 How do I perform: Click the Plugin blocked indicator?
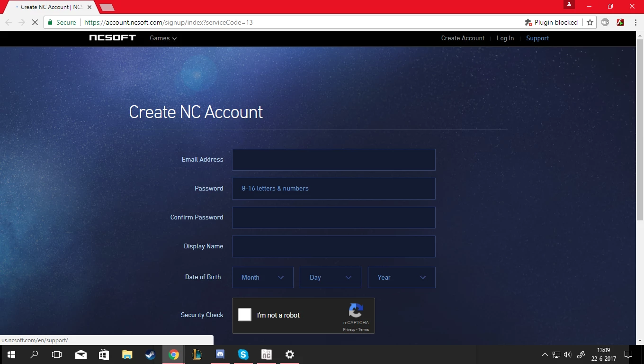point(551,22)
